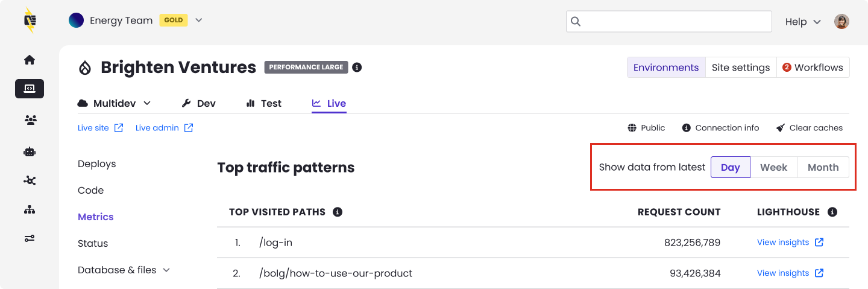Switch to the Test environment tab

coord(264,103)
